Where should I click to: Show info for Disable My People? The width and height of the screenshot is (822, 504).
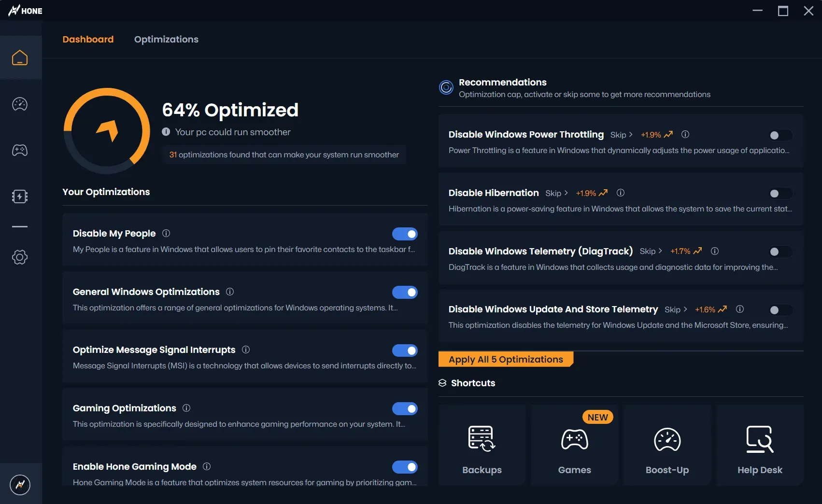166,234
